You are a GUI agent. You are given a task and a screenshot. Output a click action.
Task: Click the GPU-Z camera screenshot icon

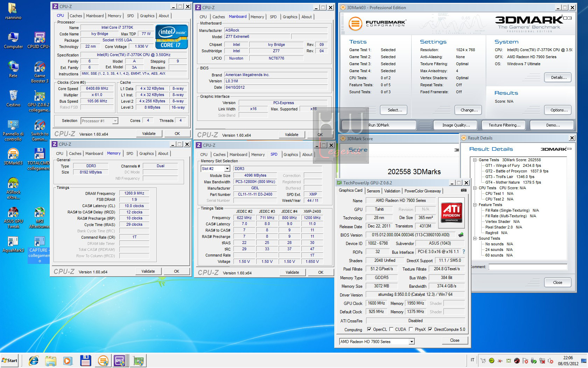tap(463, 190)
